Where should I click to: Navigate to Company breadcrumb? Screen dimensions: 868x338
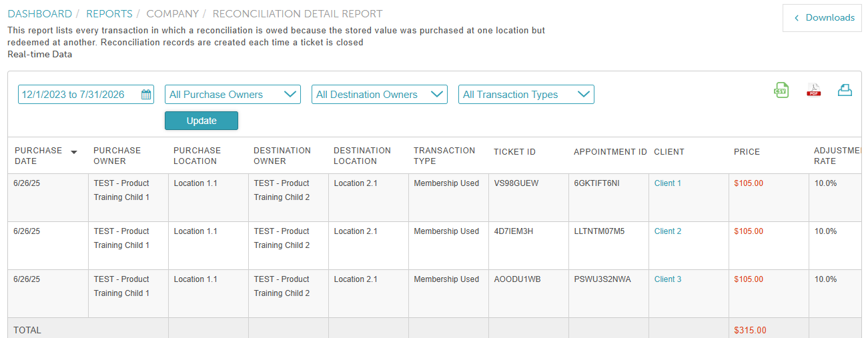click(x=173, y=14)
